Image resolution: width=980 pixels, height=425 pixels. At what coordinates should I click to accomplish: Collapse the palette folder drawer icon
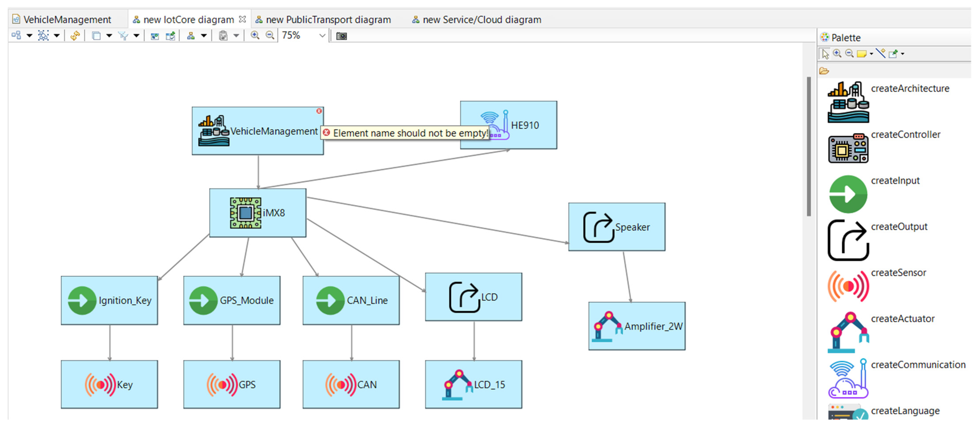pos(824,71)
